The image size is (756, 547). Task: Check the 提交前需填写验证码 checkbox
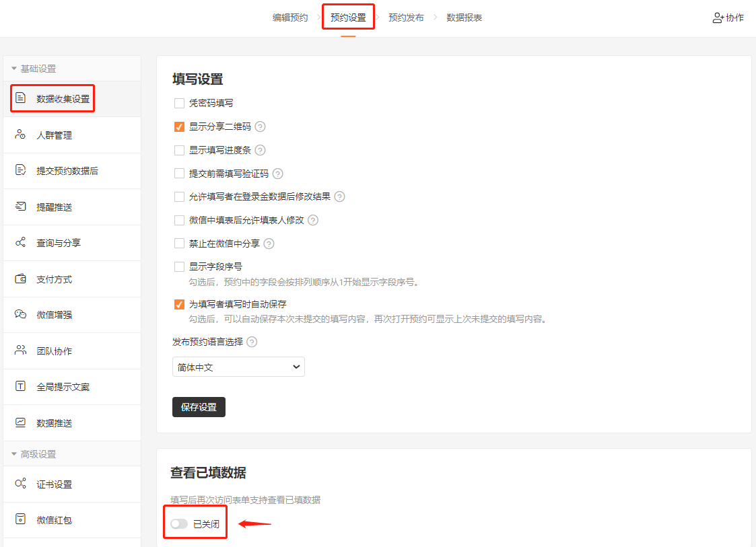tap(179, 174)
